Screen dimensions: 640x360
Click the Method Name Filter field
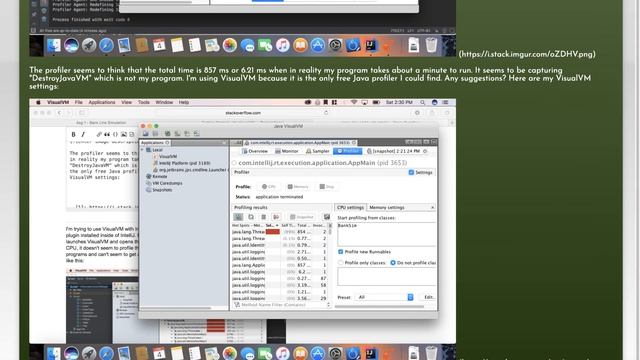tap(283, 305)
